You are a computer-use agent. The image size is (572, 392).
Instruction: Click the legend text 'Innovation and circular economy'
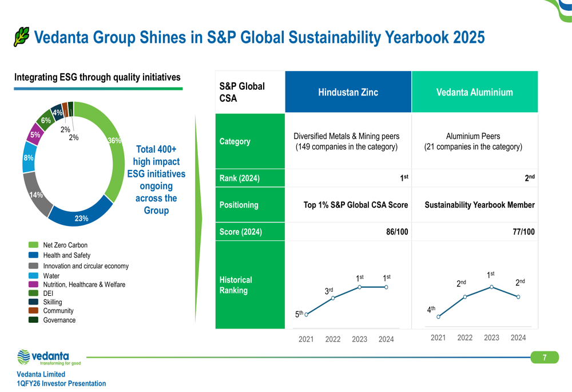[86, 266]
